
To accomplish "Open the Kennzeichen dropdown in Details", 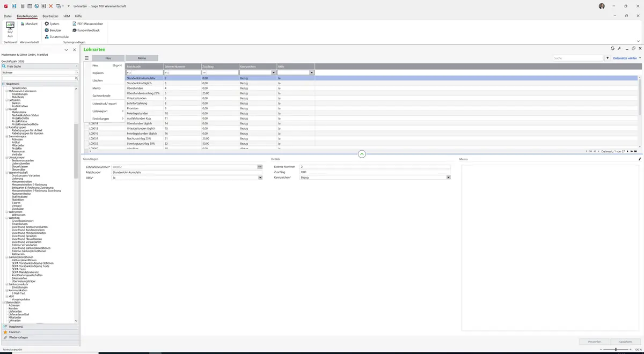I will pos(449,178).
